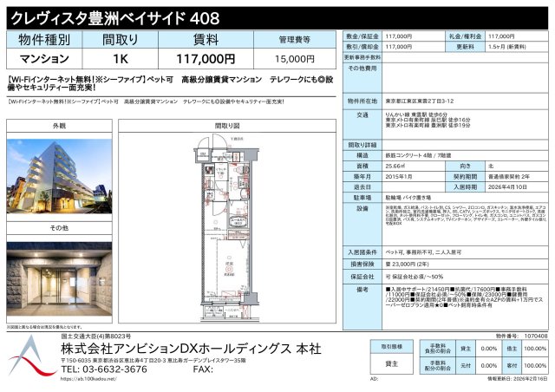
Task: Click the address 東京都江東区東雲2丁目3-12
Action: tap(420, 101)
